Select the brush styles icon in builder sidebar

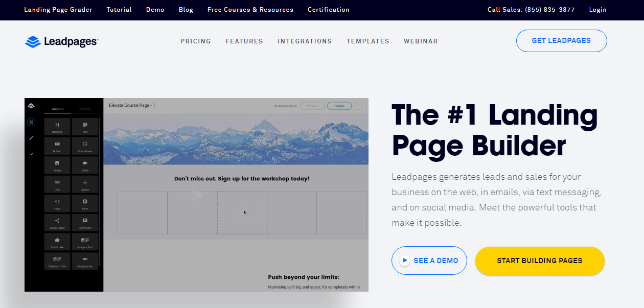(x=31, y=138)
